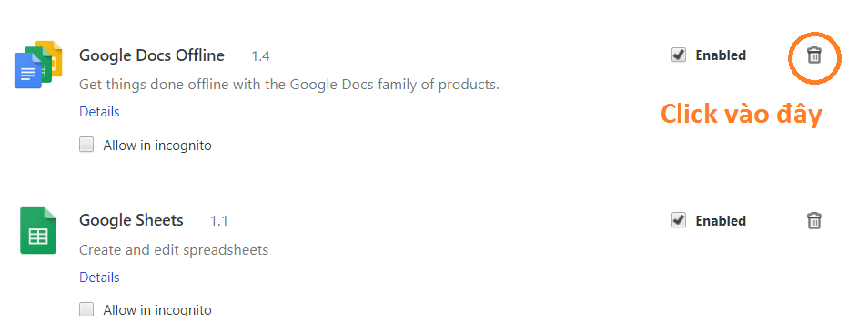Tick Allow in incognito under Google Docs Offline
Image resolution: width=868 pixels, height=333 pixels.
click(86, 145)
